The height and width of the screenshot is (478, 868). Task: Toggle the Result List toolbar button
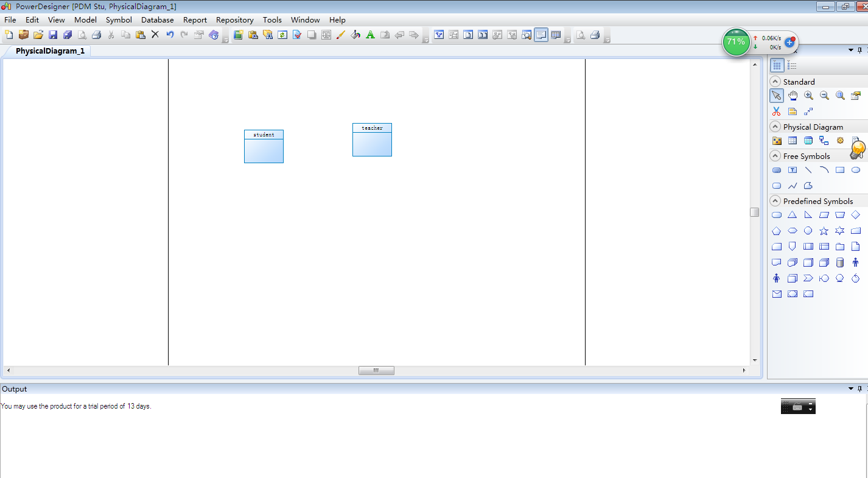point(556,35)
